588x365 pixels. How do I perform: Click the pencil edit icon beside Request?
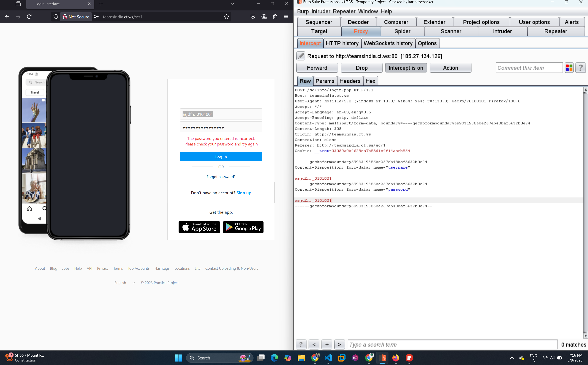(301, 56)
